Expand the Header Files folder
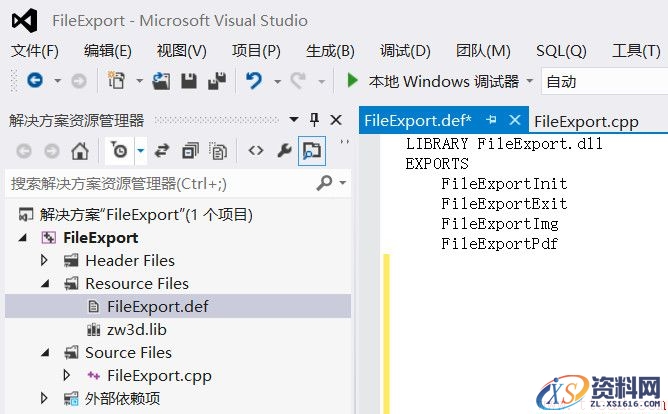 [44, 261]
